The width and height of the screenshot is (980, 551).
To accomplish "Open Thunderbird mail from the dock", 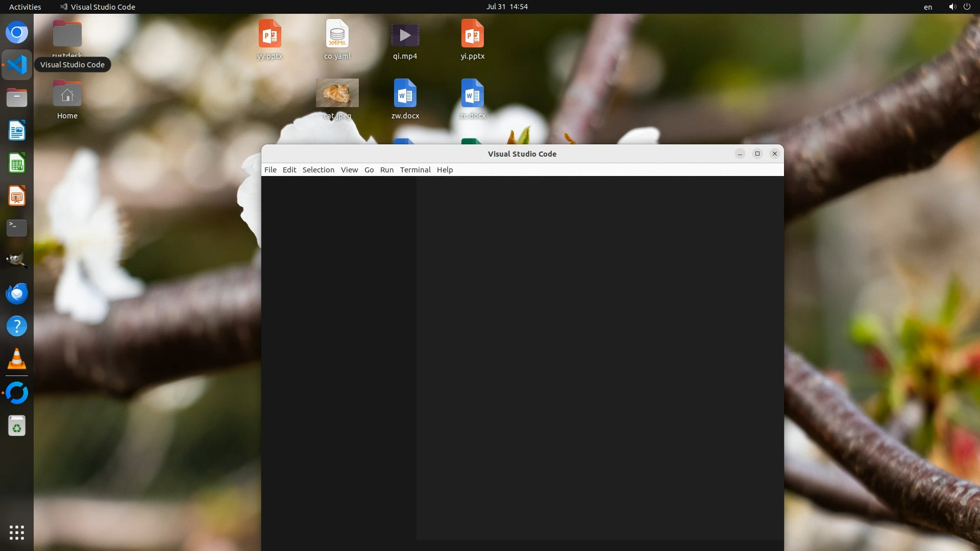I will pyautogui.click(x=17, y=293).
